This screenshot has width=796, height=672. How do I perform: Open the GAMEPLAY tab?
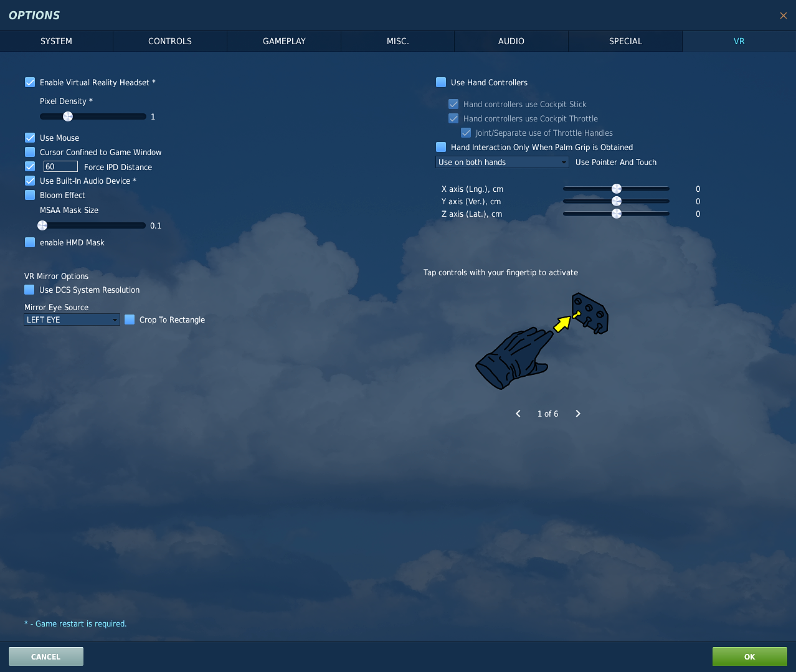(284, 41)
